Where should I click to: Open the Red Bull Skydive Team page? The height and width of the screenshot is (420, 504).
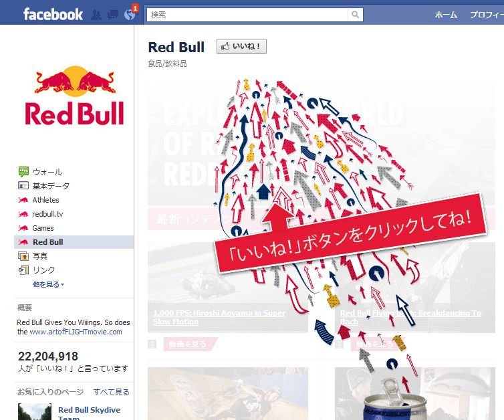coord(90,413)
